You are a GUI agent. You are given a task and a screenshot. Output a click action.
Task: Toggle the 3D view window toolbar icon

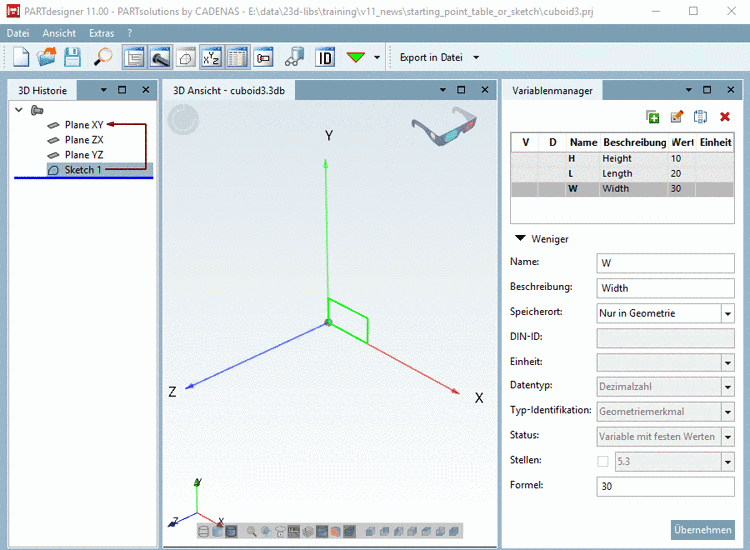(160, 58)
